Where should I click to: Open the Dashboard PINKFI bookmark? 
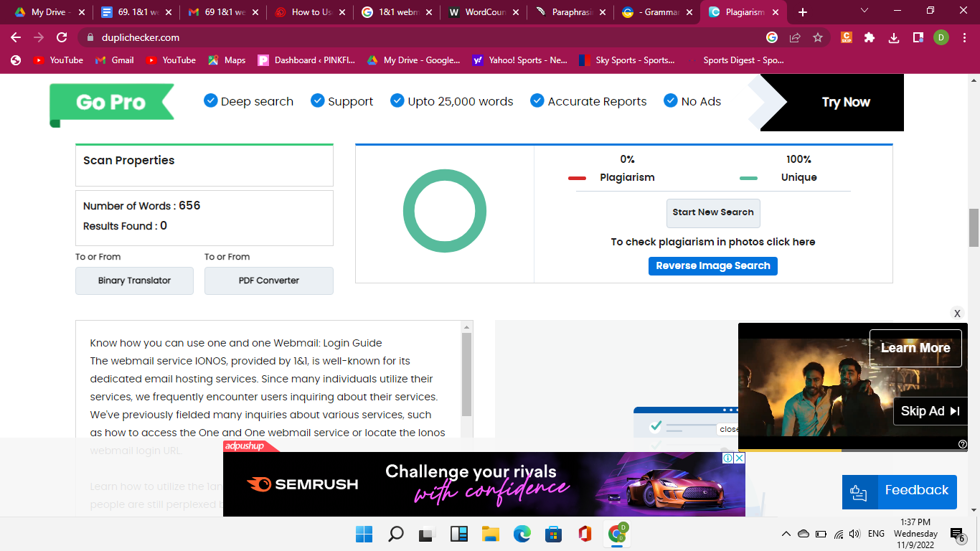point(306,60)
